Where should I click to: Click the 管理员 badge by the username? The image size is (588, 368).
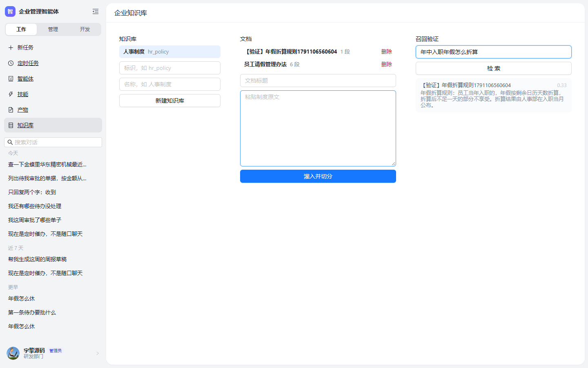[x=56, y=351]
